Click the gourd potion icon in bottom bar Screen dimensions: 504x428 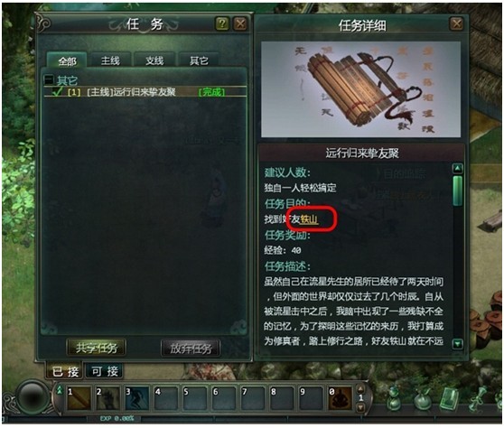click(394, 399)
